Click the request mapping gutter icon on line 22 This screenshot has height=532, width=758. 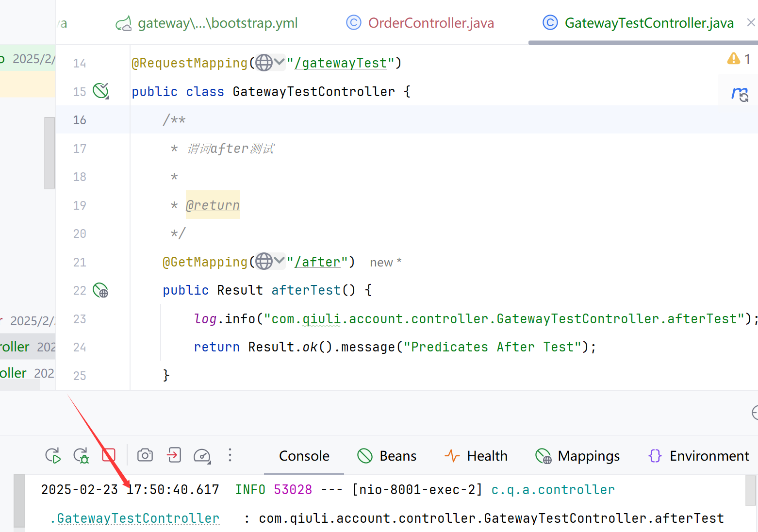tap(100, 290)
